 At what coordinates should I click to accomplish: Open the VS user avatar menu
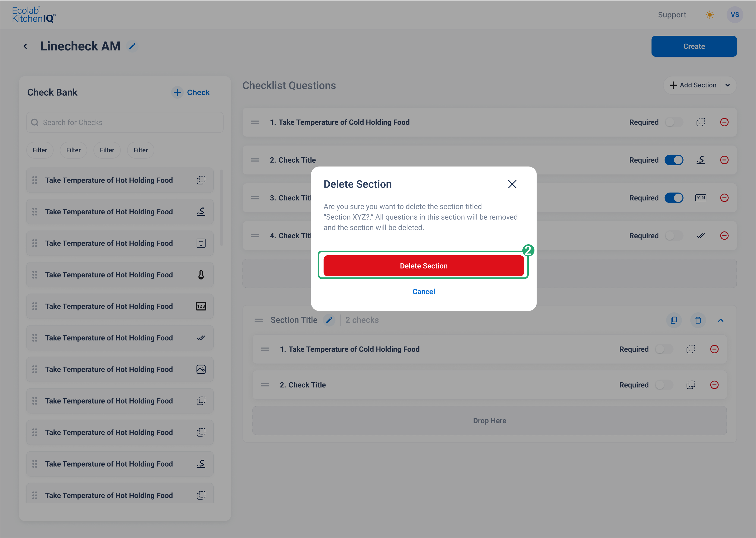tap(734, 14)
